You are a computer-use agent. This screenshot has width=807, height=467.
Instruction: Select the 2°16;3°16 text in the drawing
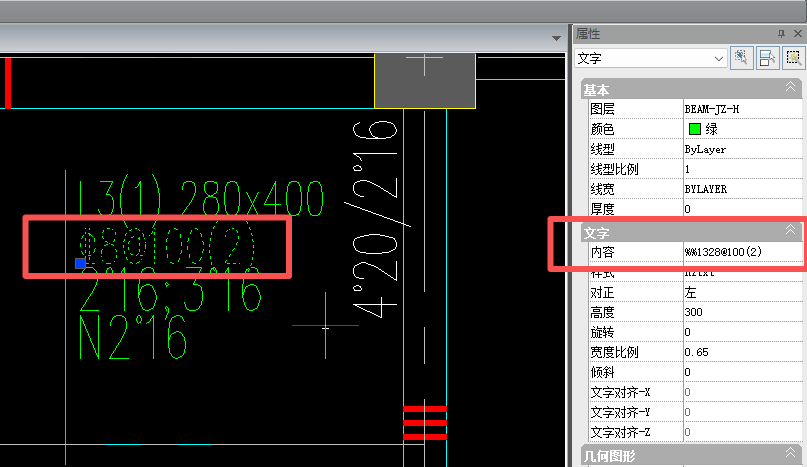171,292
